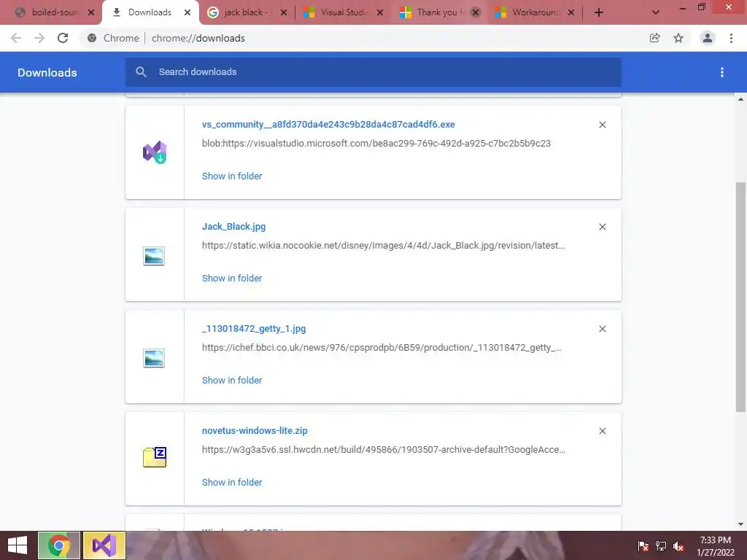Click the page scrollbar thumb
The image size is (747, 560).
pyautogui.click(x=740, y=297)
